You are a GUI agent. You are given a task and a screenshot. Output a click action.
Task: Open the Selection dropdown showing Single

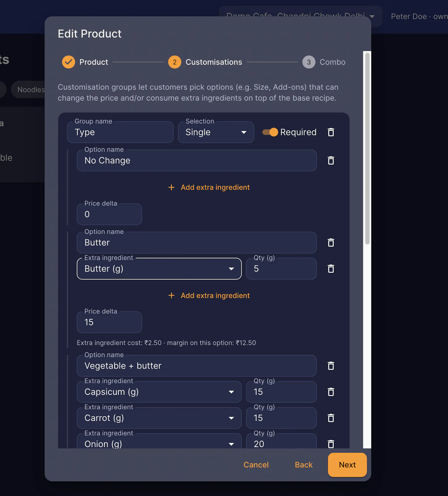[x=216, y=132]
